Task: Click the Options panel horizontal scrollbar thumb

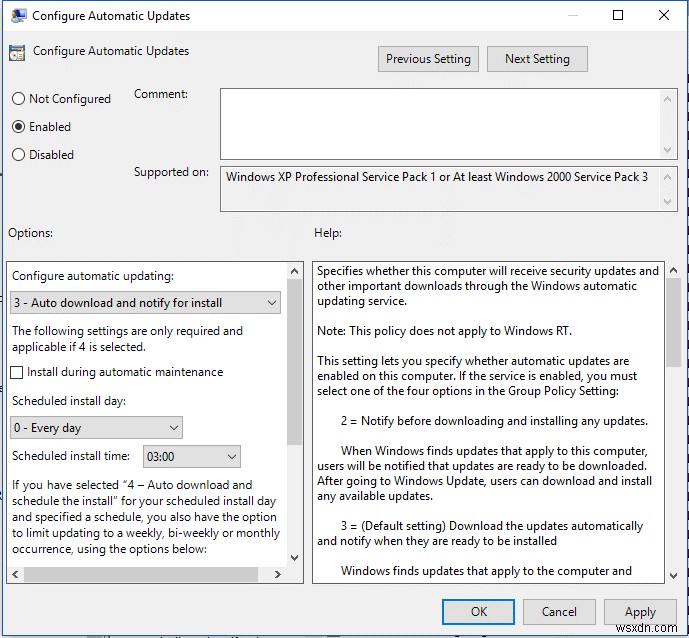Action: tap(141, 574)
